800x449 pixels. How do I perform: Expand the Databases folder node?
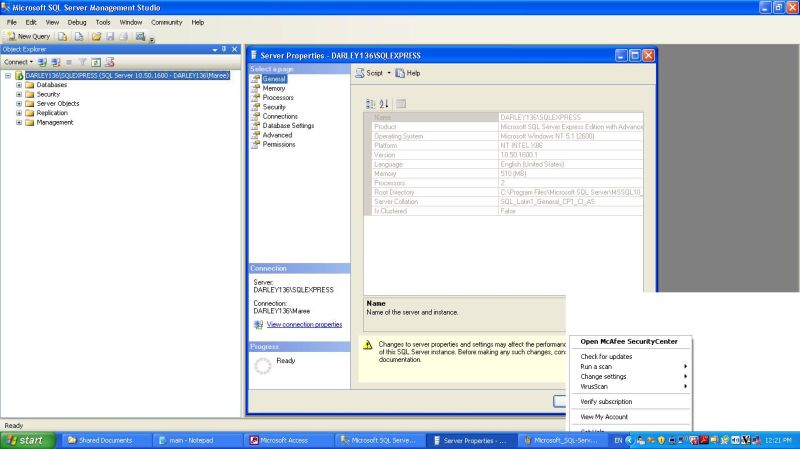pyautogui.click(x=19, y=85)
